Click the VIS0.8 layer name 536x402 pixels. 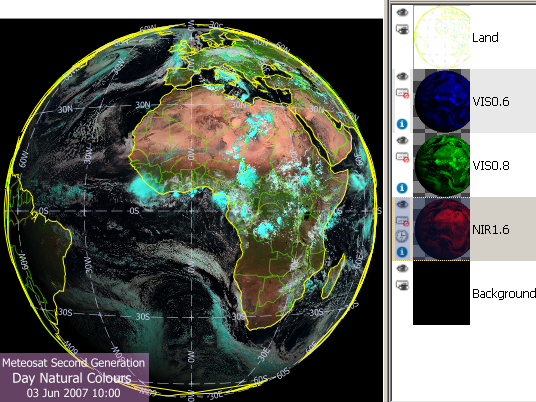491,165
